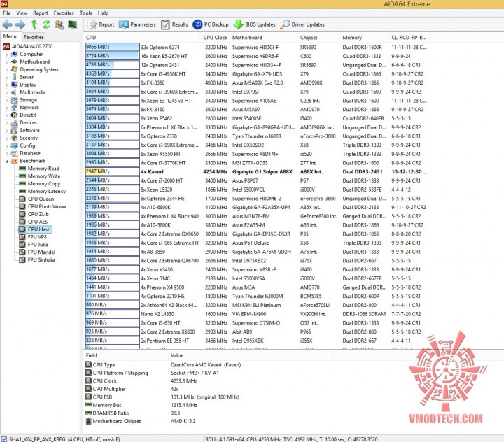Open the FPU SinJulia benchmark
Screen dimensions: 504x442
point(41,260)
